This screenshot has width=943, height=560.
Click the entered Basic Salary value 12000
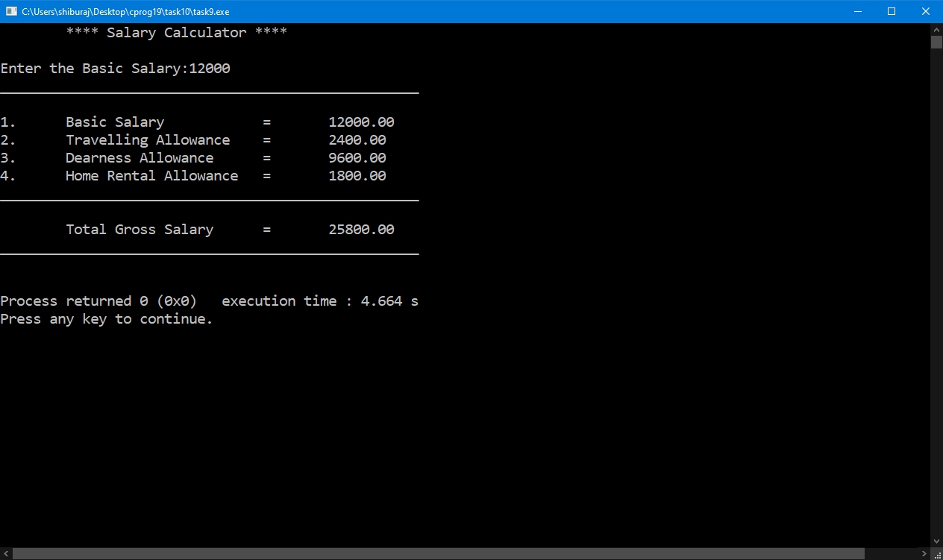point(210,69)
